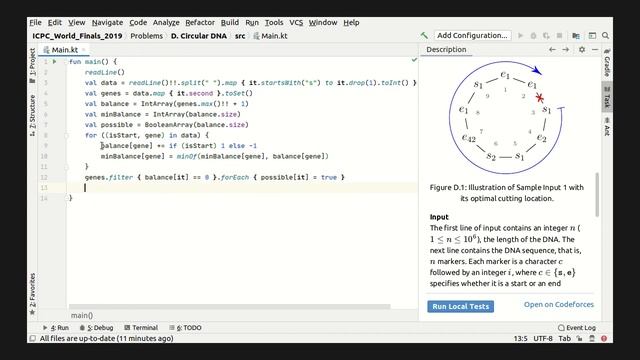Click the src breadcrumb
640x360 pixels.
point(240,36)
